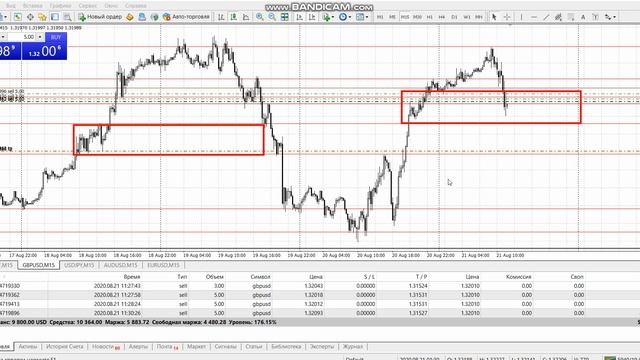Open the Вид menu

[11, 6]
